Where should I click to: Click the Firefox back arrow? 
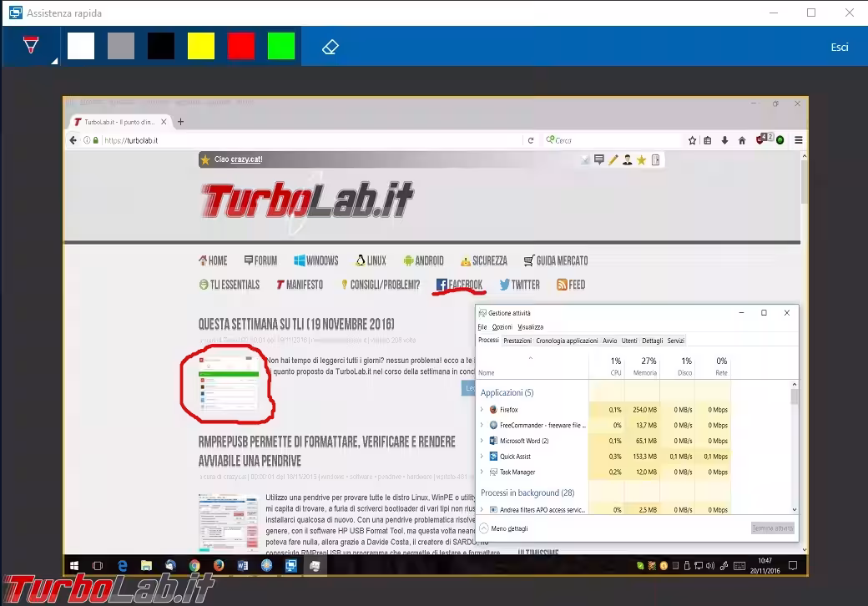73,140
